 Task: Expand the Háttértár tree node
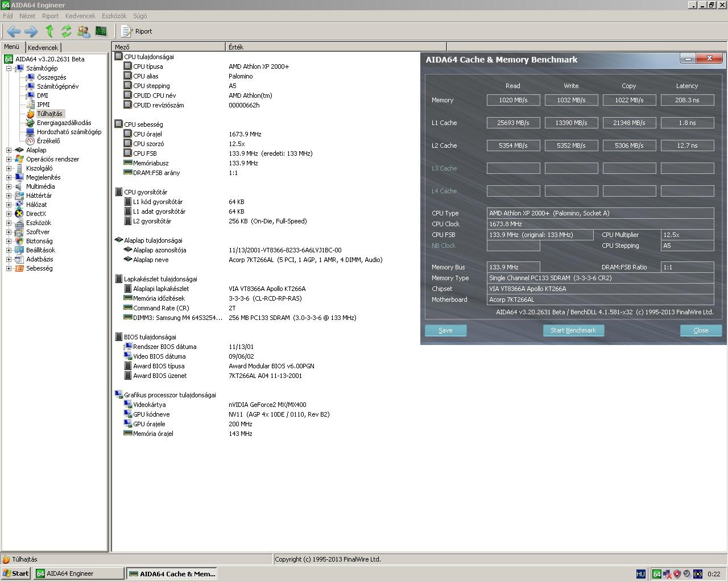(x=9, y=196)
